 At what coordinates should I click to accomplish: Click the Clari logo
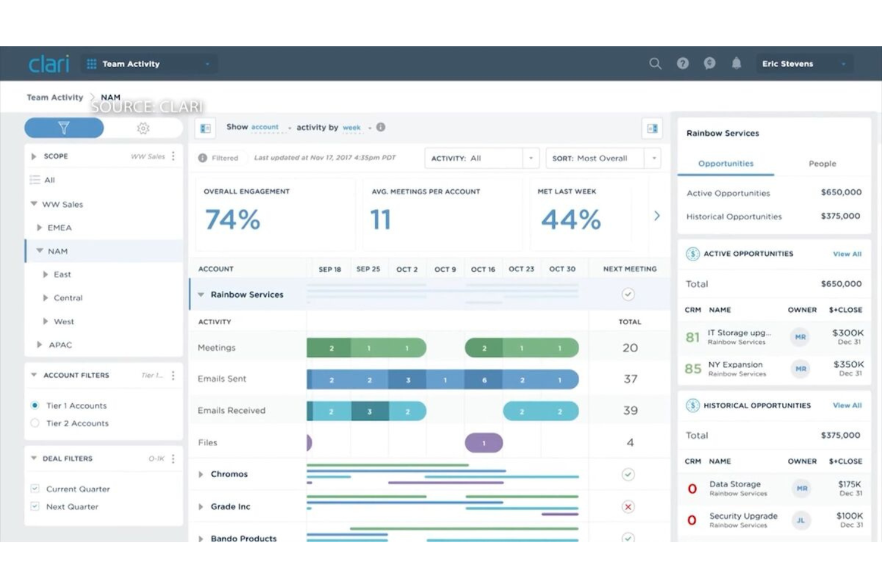(49, 64)
